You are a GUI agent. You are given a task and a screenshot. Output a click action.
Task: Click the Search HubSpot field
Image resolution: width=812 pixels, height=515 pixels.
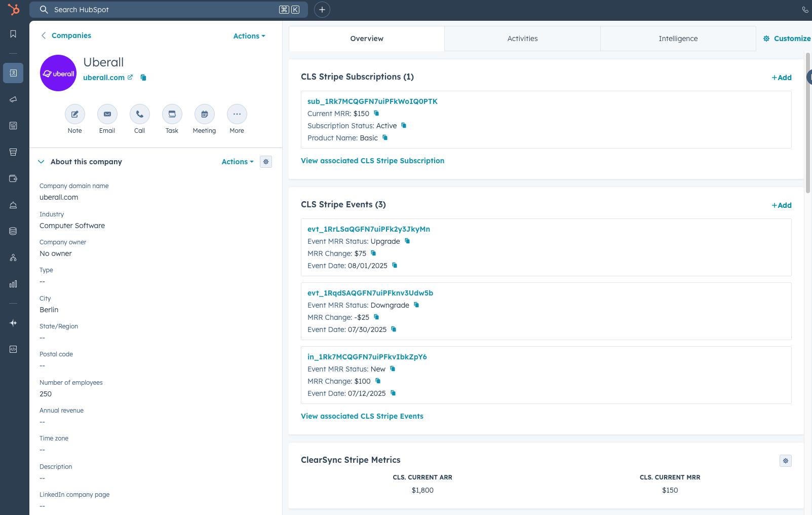[x=169, y=10]
